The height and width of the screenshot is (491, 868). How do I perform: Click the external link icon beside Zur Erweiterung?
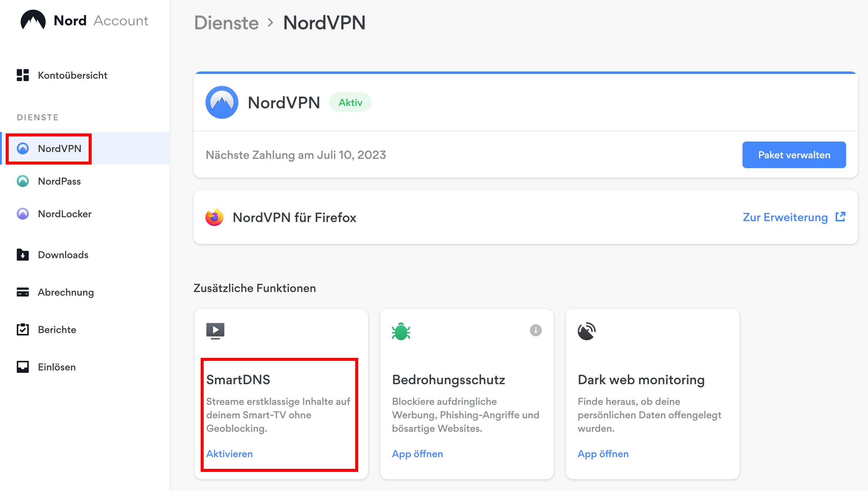[x=841, y=216]
